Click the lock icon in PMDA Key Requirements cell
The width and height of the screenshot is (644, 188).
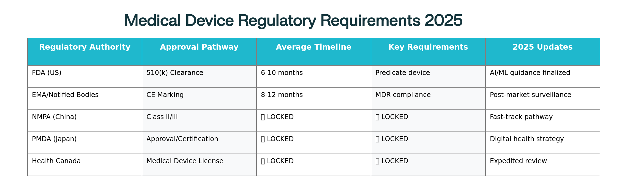click(377, 139)
